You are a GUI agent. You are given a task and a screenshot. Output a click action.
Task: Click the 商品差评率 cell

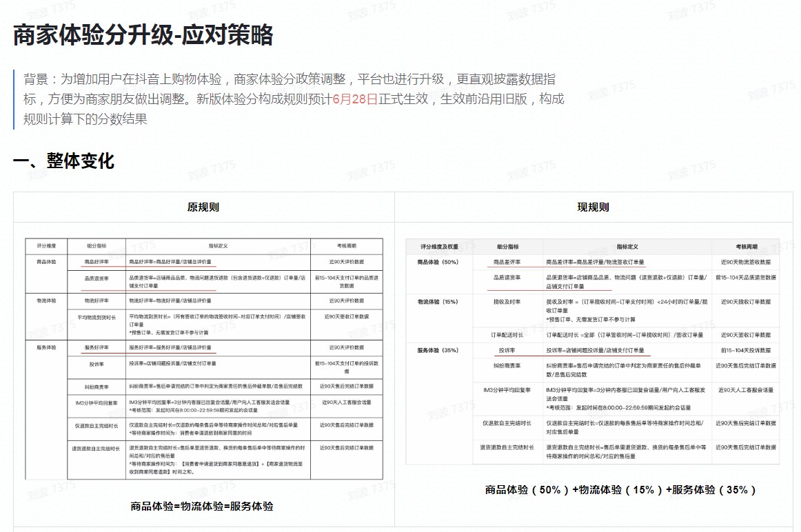[507, 263]
